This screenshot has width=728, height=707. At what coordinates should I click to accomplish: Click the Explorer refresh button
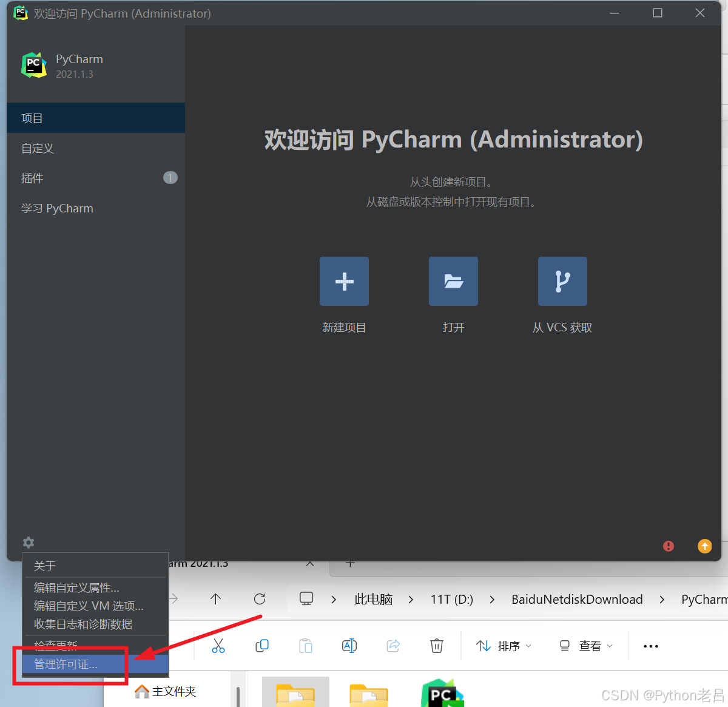260,599
